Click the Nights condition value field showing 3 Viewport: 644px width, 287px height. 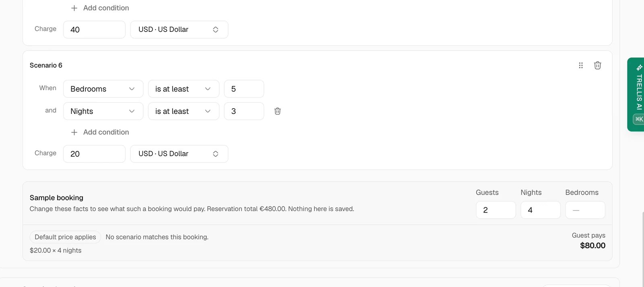coord(244,111)
